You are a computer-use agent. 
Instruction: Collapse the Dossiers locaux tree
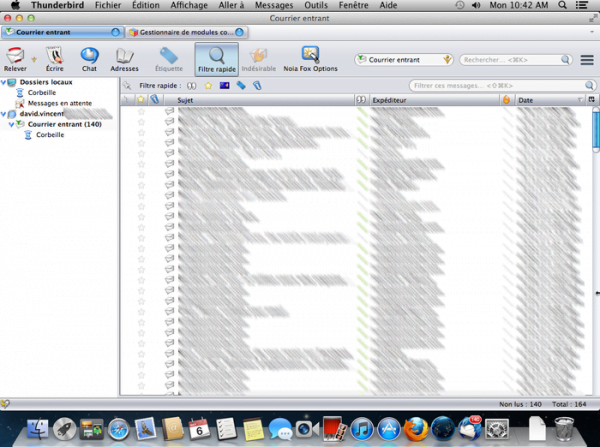click(x=4, y=82)
